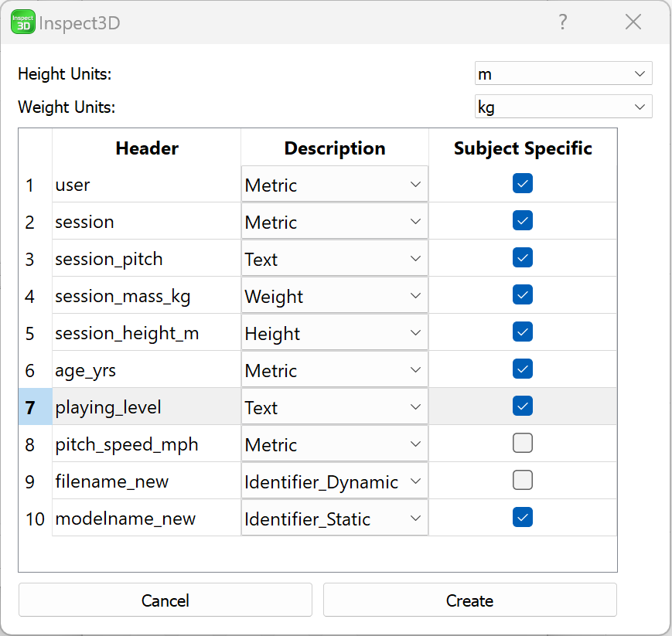Viewport: 672px width, 636px height.
Task: Click the Description column header
Action: point(334,148)
